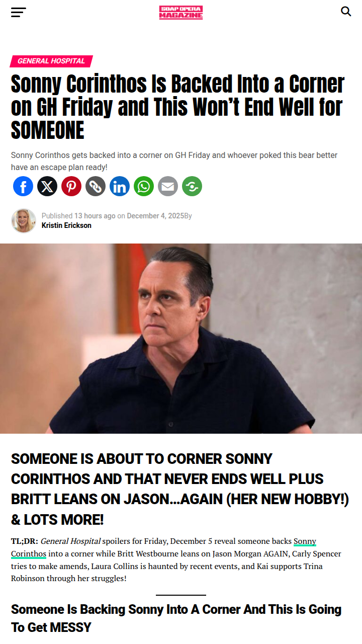362x644 pixels.
Task: Share article on LinkedIn
Action: click(x=120, y=186)
